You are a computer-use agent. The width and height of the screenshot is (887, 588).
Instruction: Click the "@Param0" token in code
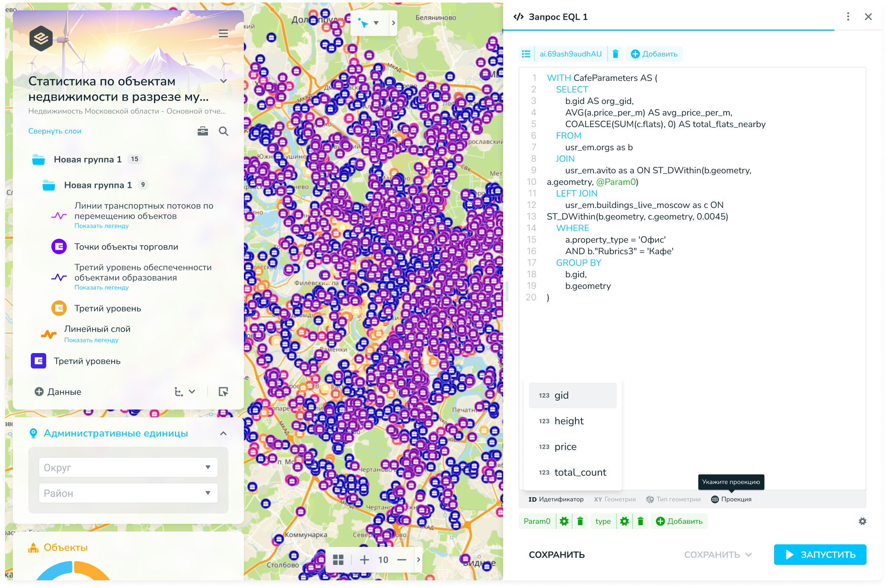(x=616, y=182)
